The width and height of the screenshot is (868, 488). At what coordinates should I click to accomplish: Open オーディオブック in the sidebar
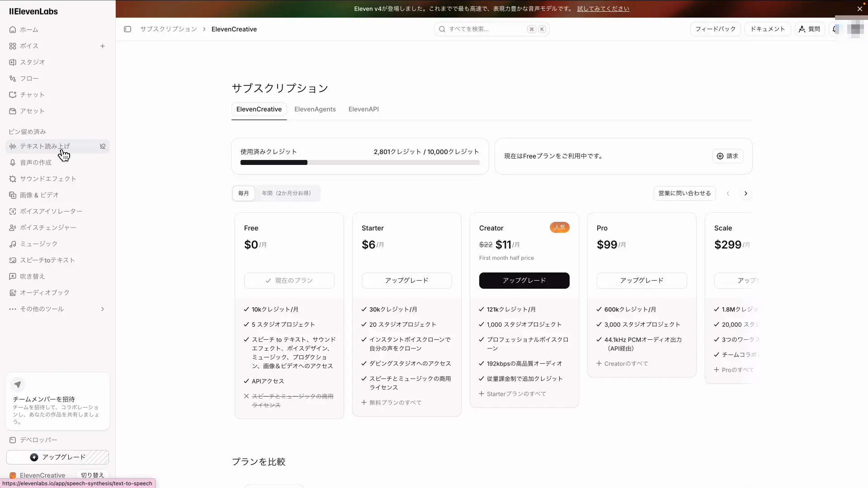click(x=57, y=293)
